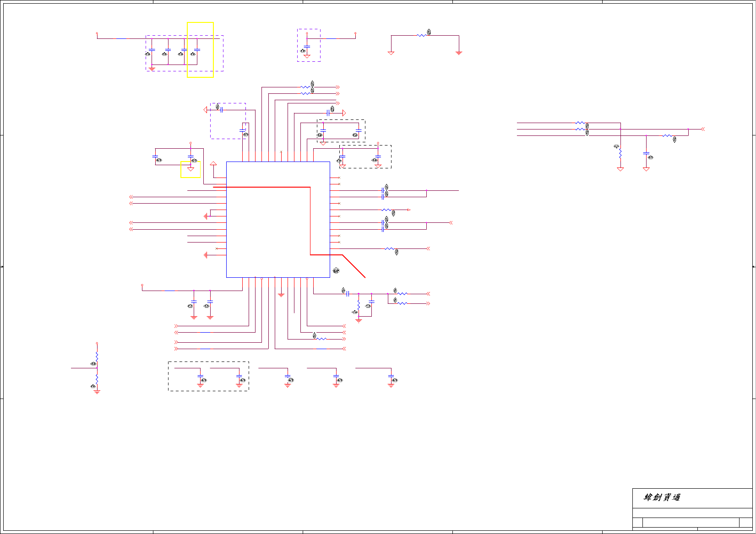Screen dimensions: 756x534
Task: Select the red ground triangle left of top resistor
Action: tap(391, 53)
